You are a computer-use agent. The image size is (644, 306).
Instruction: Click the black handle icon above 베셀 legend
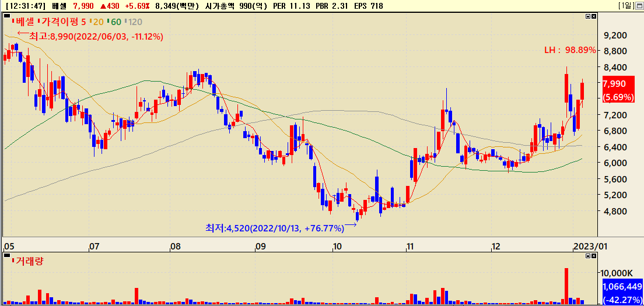(6, 16)
